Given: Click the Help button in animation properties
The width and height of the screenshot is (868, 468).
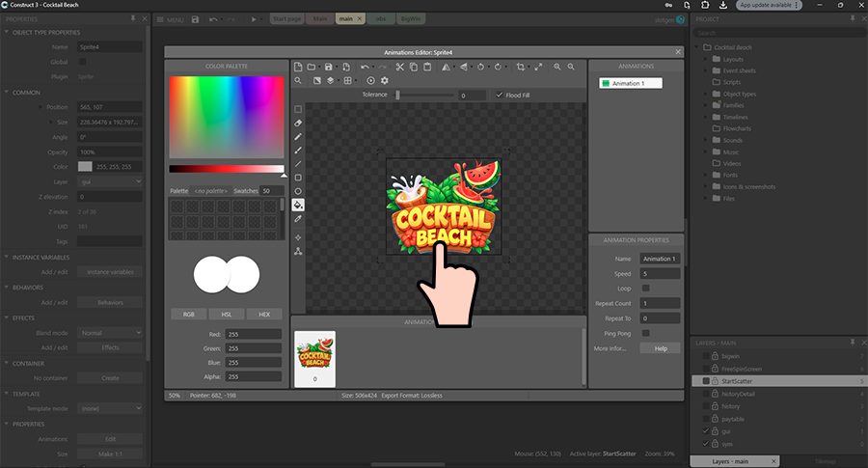Looking at the screenshot, I should click(661, 348).
